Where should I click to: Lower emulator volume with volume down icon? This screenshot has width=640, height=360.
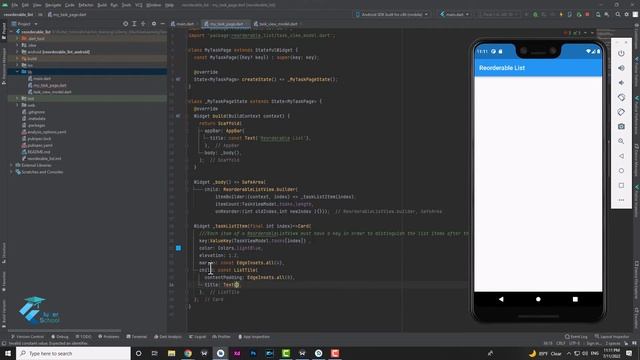tap(621, 83)
